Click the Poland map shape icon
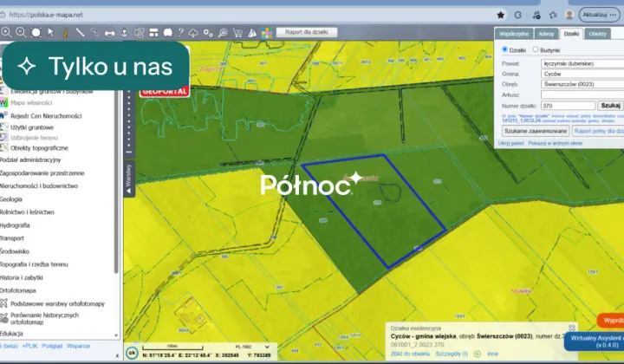Screen dimensions: 624x364 (168, 33)
